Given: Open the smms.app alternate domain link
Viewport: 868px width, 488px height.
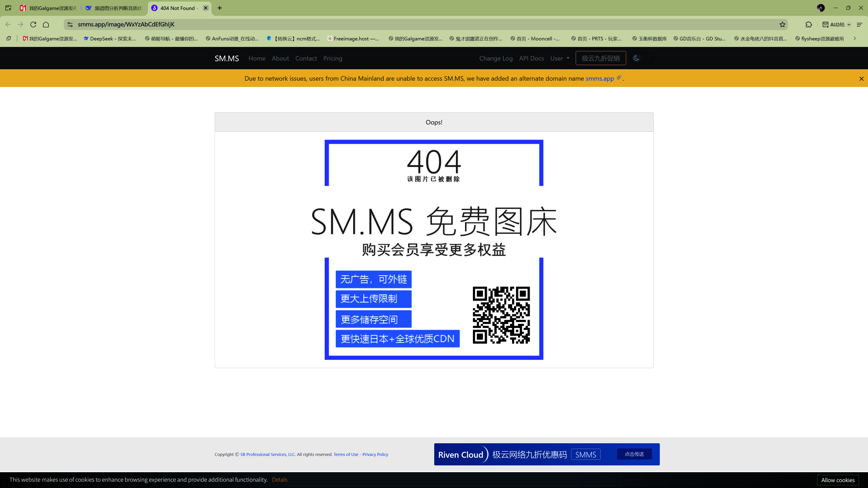Looking at the screenshot, I should pos(599,78).
